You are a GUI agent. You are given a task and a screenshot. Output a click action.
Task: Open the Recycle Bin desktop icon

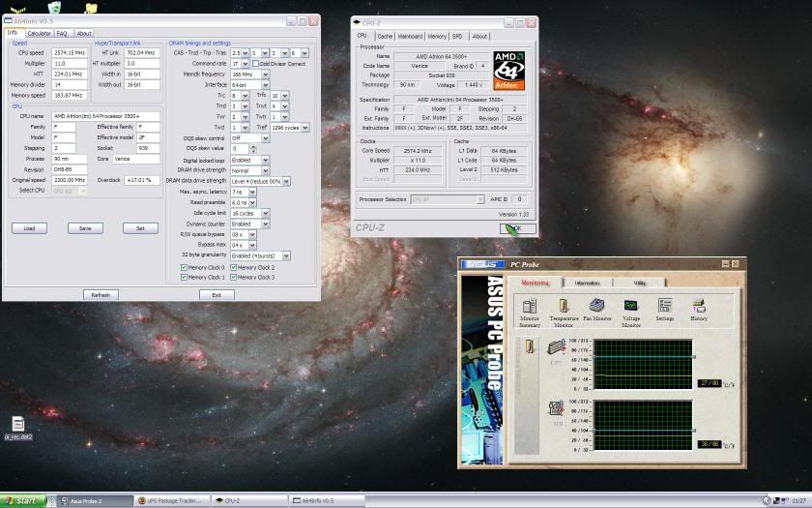click(54, 7)
